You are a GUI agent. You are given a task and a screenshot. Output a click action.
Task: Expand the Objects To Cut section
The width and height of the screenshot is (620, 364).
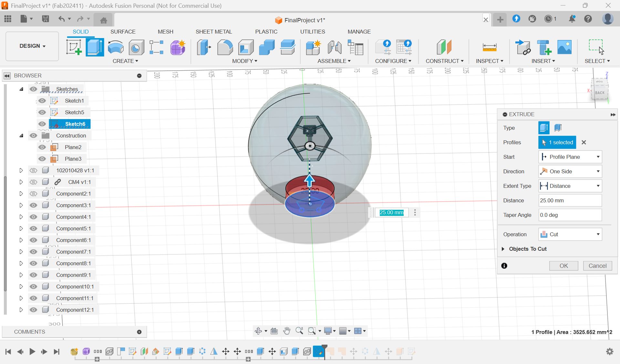point(503,249)
